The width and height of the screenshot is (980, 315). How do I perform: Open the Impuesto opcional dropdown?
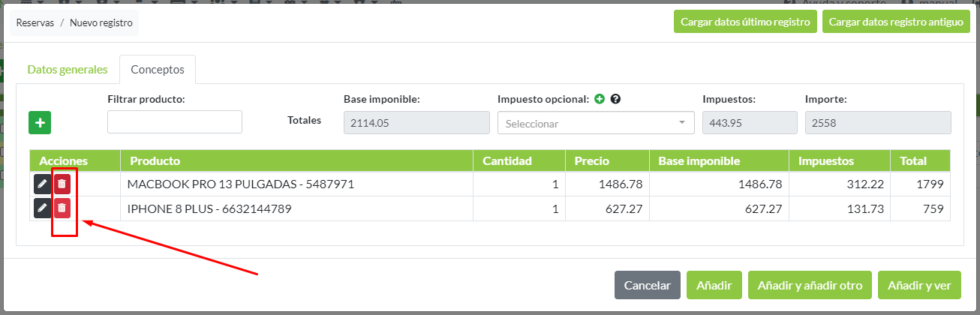(x=595, y=123)
